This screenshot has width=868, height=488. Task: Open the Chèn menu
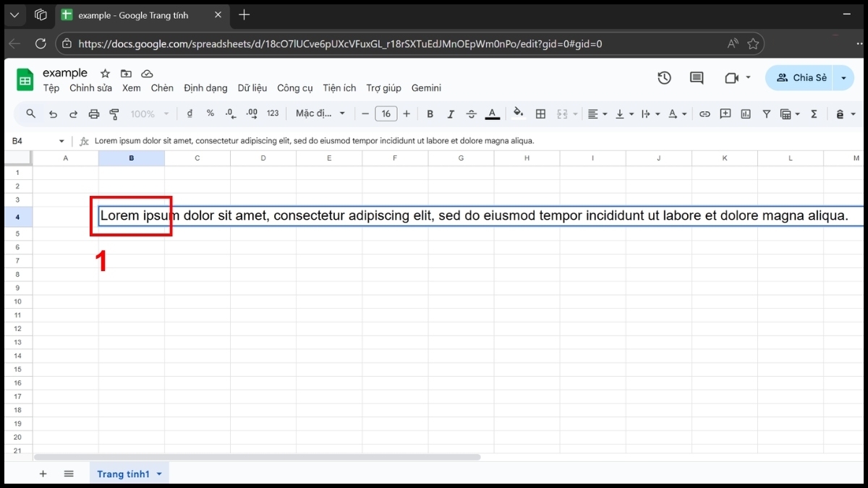[x=162, y=87]
